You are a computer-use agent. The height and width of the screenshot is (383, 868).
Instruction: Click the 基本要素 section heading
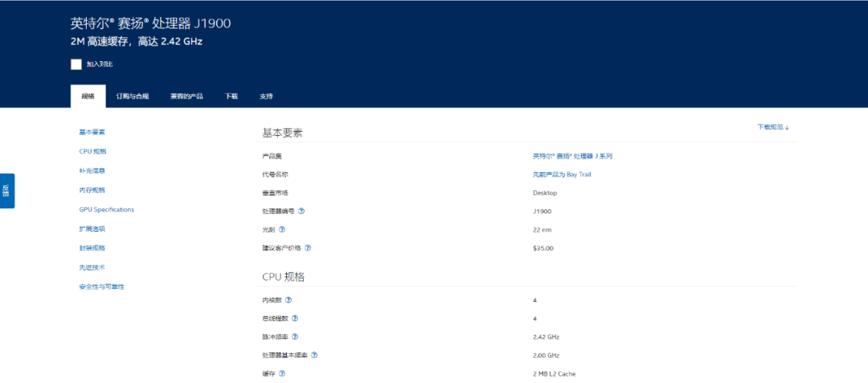(x=282, y=133)
